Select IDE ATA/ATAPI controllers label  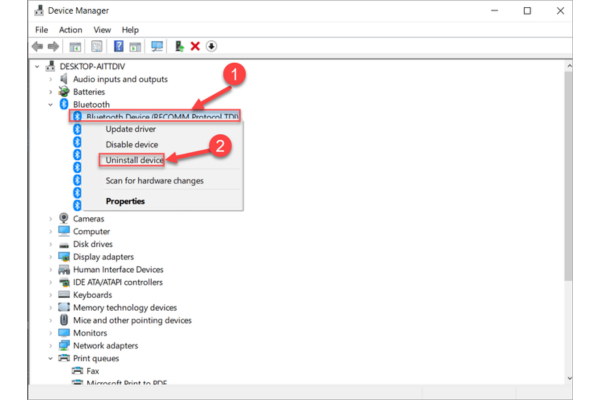point(118,282)
